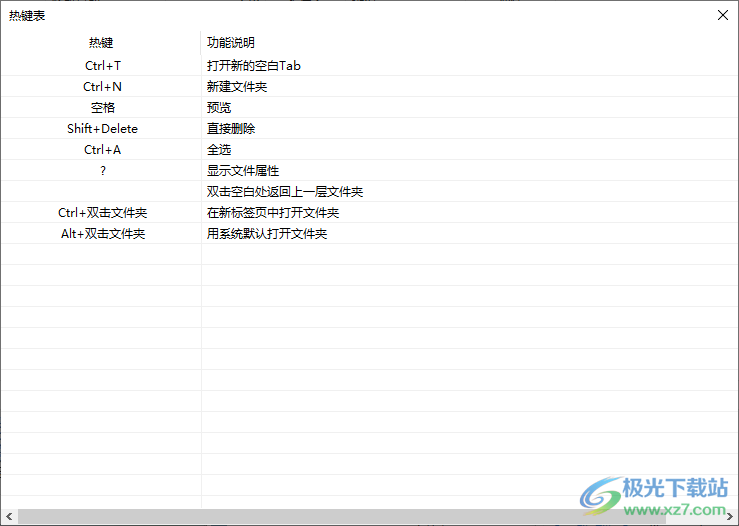Close the 热键表 window
The image size is (739, 526).
pos(723,15)
